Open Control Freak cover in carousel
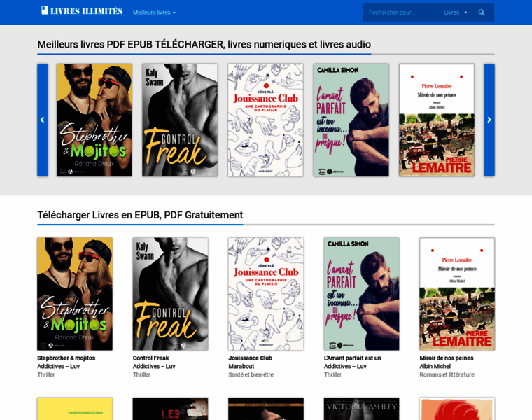The height and width of the screenshot is (420, 532). pyautogui.click(x=180, y=120)
